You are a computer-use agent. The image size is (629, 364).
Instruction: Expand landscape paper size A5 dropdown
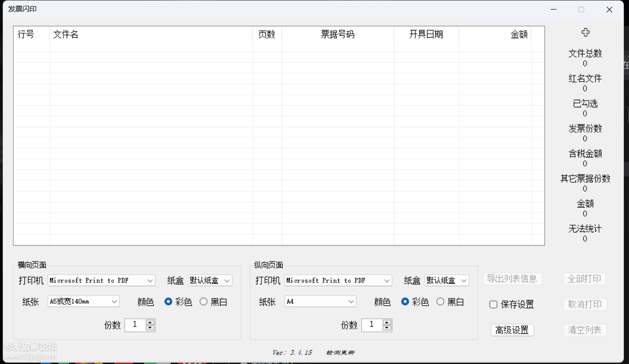pos(84,302)
